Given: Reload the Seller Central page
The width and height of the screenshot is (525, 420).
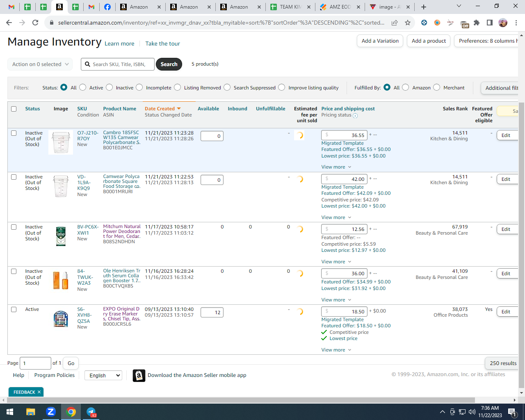Looking at the screenshot, I should [x=35, y=23].
